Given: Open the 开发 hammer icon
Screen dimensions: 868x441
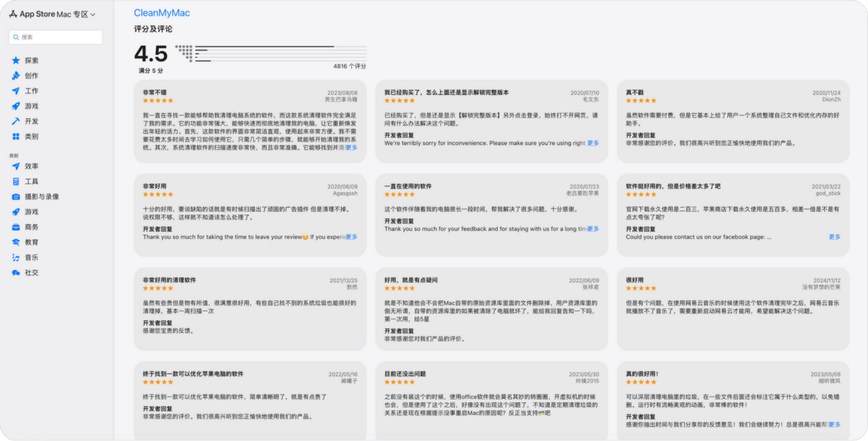Looking at the screenshot, I should (x=16, y=121).
